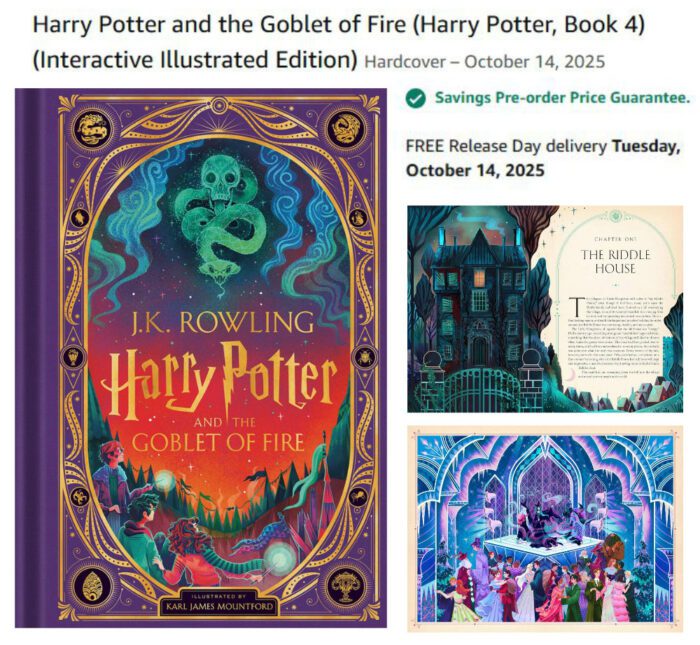The height and width of the screenshot is (645, 700).
Task: Click the FREE Release Day delivery text
Action: coord(506,146)
